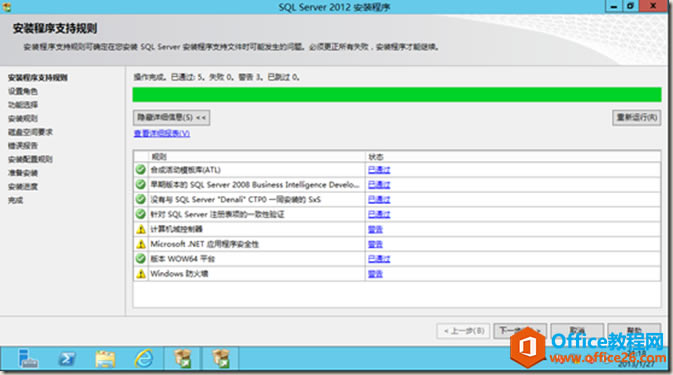673x375 pixels.
Task: Select the Microsoft .NET 应用程序安全性 rule text
Action: tap(204, 244)
